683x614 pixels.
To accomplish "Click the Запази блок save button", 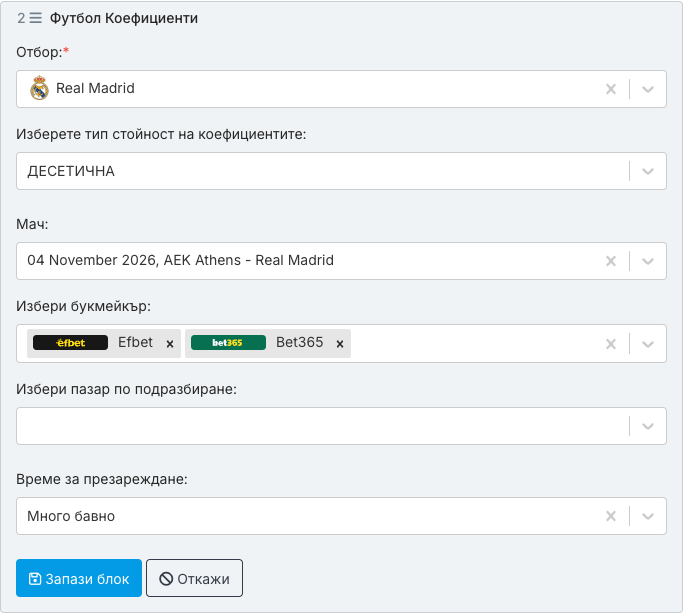I will pyautogui.click(x=79, y=578).
